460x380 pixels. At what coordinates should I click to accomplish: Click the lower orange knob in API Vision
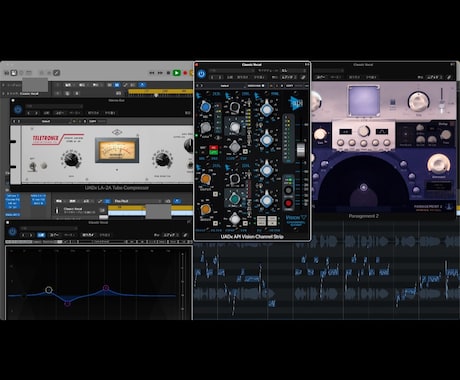(x=205, y=209)
